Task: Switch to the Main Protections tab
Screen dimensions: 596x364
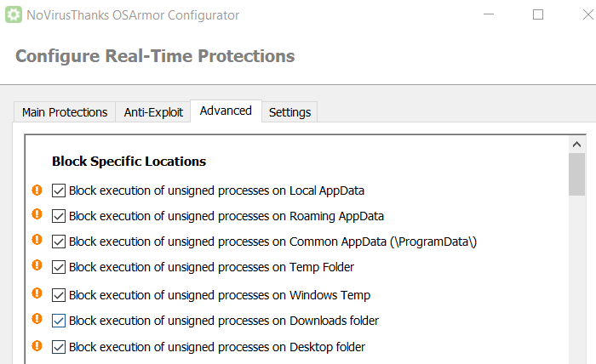Action: (x=65, y=112)
